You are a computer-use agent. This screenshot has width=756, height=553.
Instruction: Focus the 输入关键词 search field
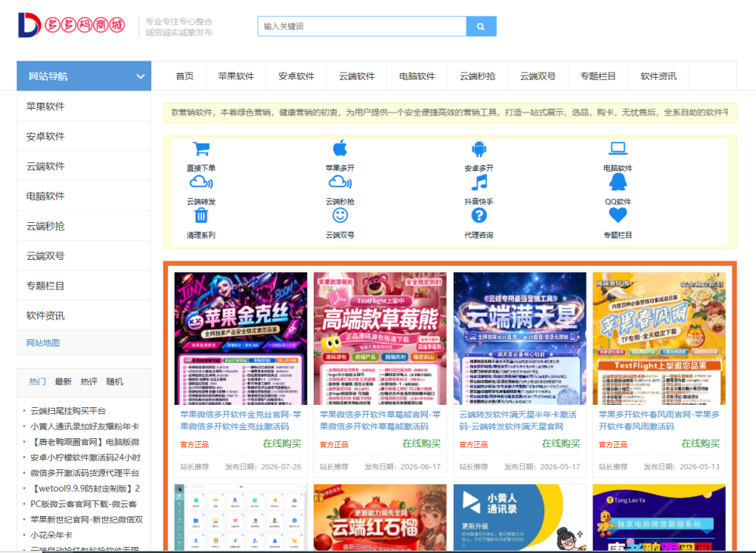pyautogui.click(x=362, y=26)
